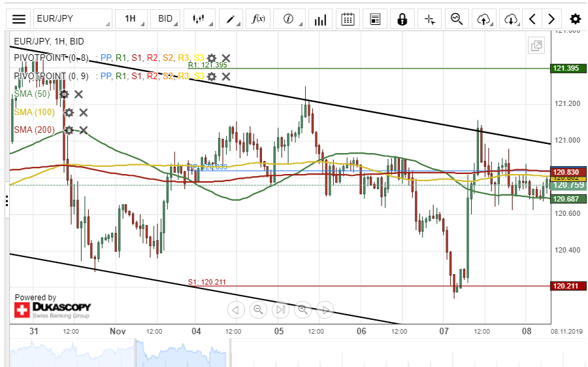Click the 120.759 current price tag
The image size is (588, 367).
click(x=568, y=185)
